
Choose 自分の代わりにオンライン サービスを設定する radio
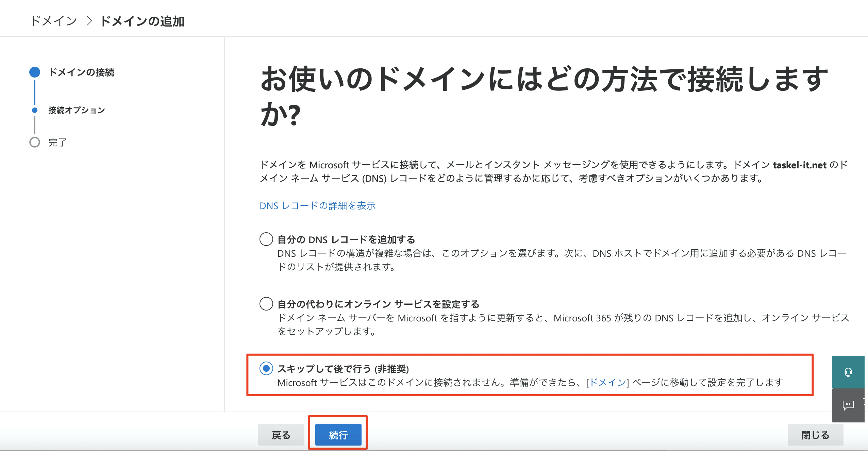[266, 304]
